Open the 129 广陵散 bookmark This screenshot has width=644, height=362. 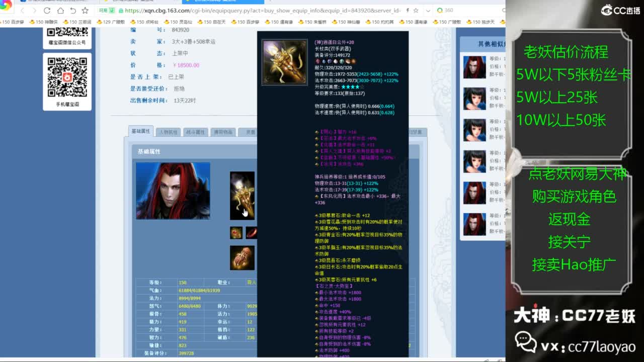click(111, 22)
